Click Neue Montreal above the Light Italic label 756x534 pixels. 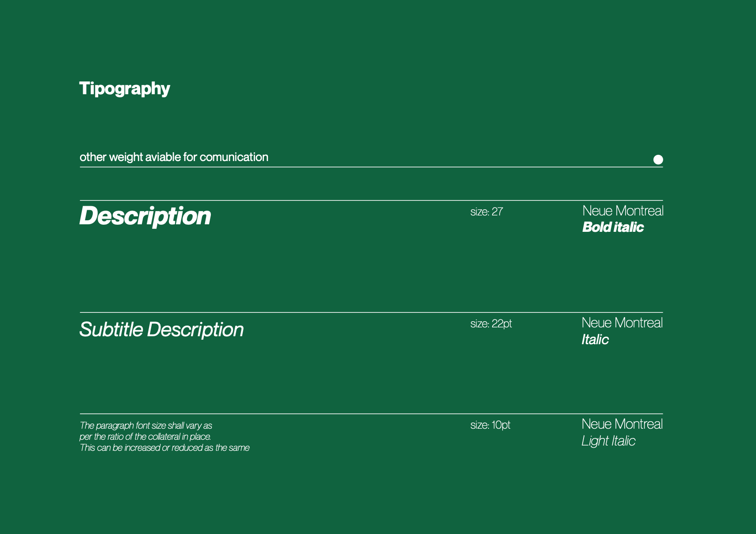622,424
